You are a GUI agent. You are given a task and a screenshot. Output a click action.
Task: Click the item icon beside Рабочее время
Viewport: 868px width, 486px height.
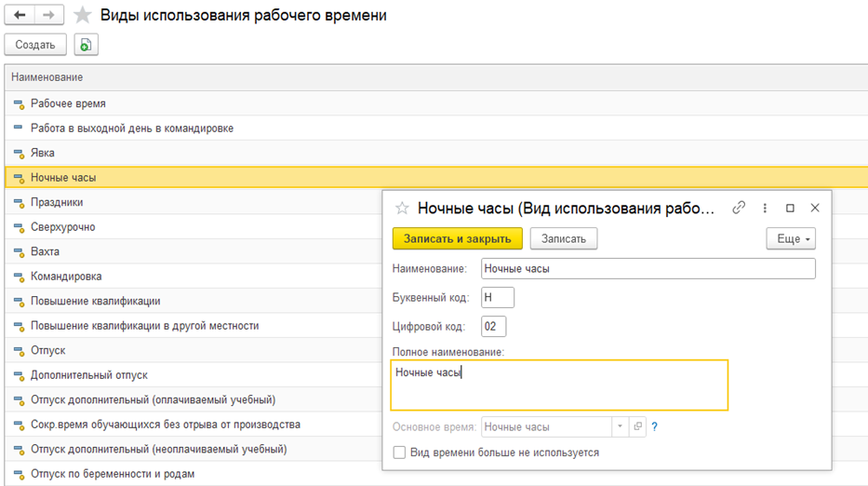[x=19, y=104]
